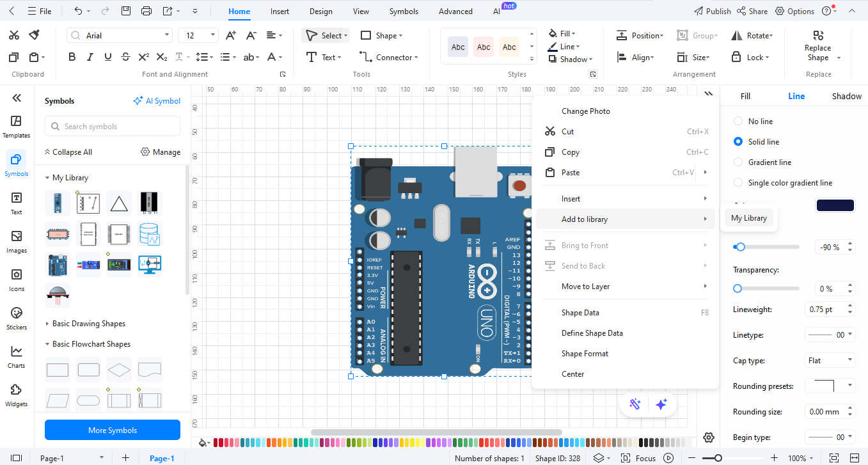Switch to Fill tab in right panel
Image resolution: width=868 pixels, height=465 pixels.
745,96
